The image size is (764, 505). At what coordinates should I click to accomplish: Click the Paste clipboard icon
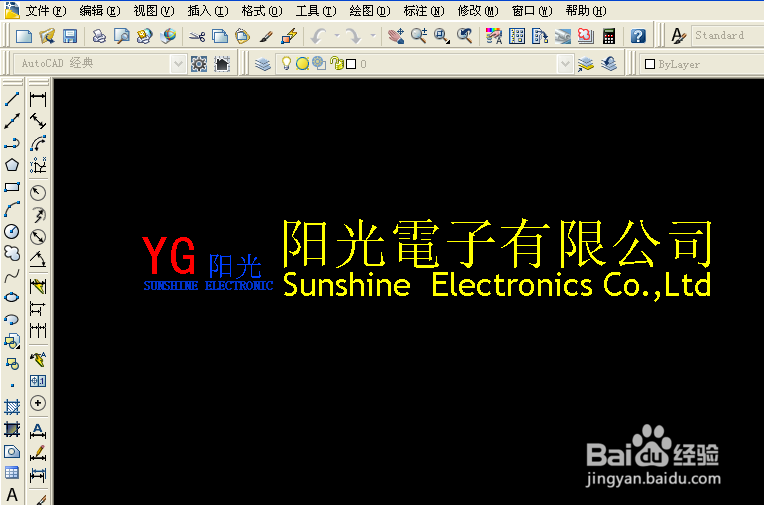point(242,36)
